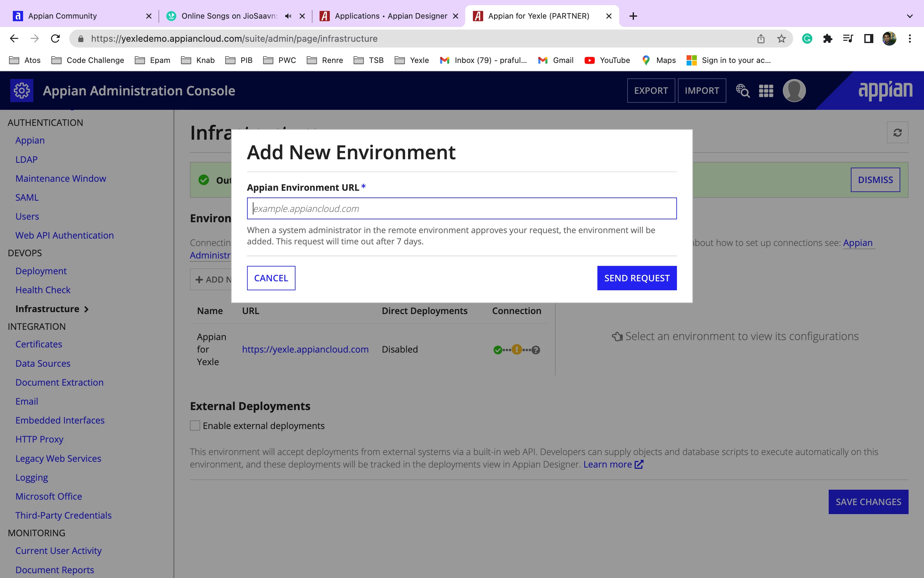Click the connection status icons for Appian for Yexle
Image resolution: width=924 pixels, height=578 pixels.
point(517,350)
